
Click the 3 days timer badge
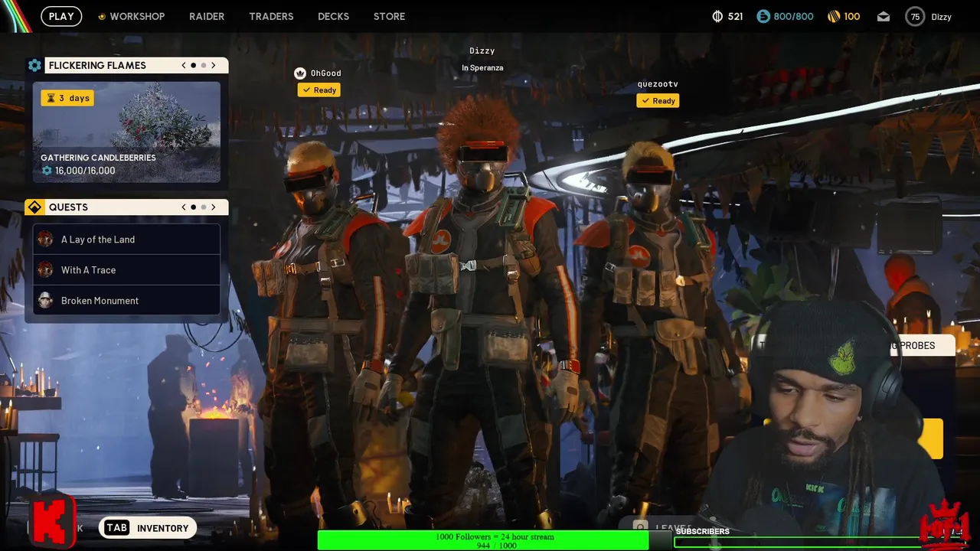coord(67,98)
